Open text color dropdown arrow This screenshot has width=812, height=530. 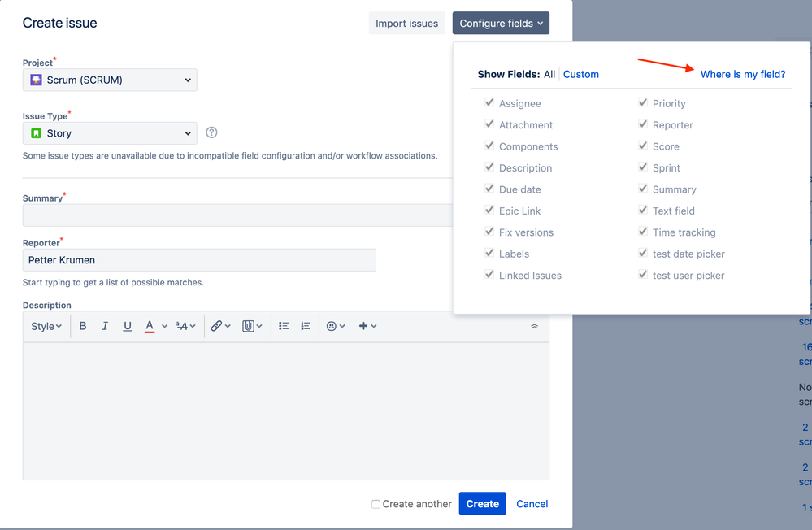pyautogui.click(x=165, y=326)
